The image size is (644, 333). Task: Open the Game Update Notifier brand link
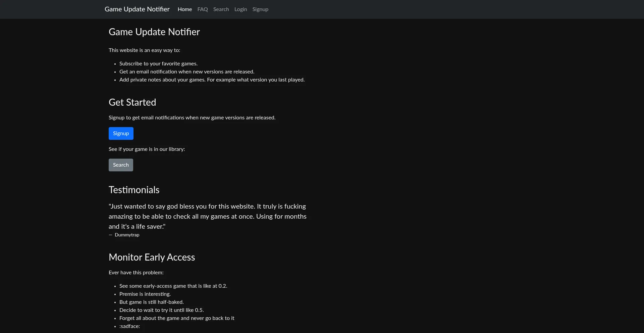pos(137,9)
